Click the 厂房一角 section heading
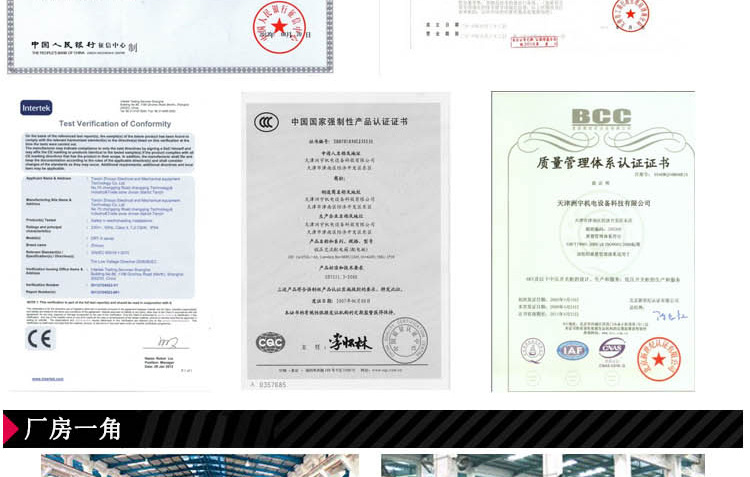The width and height of the screenshot is (750, 477). click(x=72, y=429)
